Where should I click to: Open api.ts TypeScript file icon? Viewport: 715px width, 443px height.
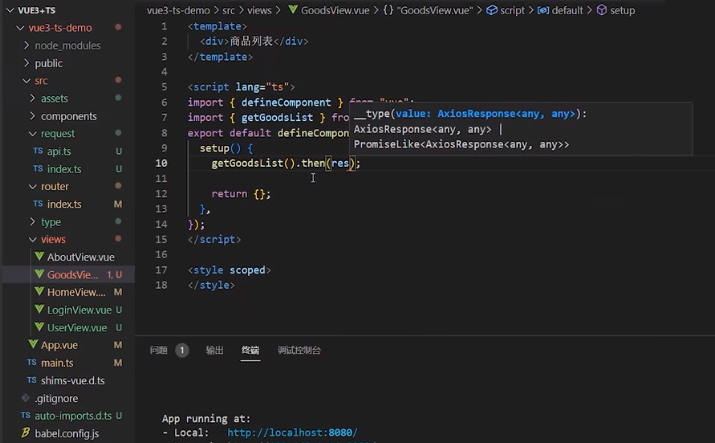[x=38, y=151]
